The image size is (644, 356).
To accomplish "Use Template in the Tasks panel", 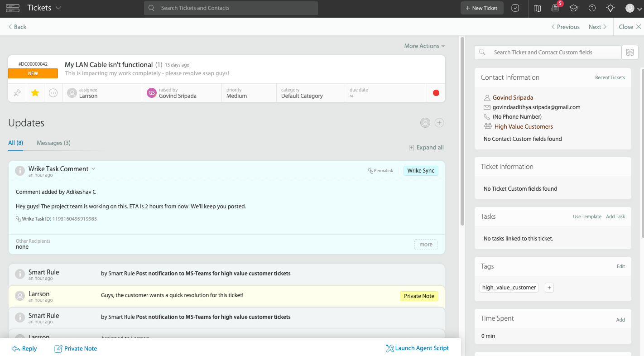I will 587,216.
